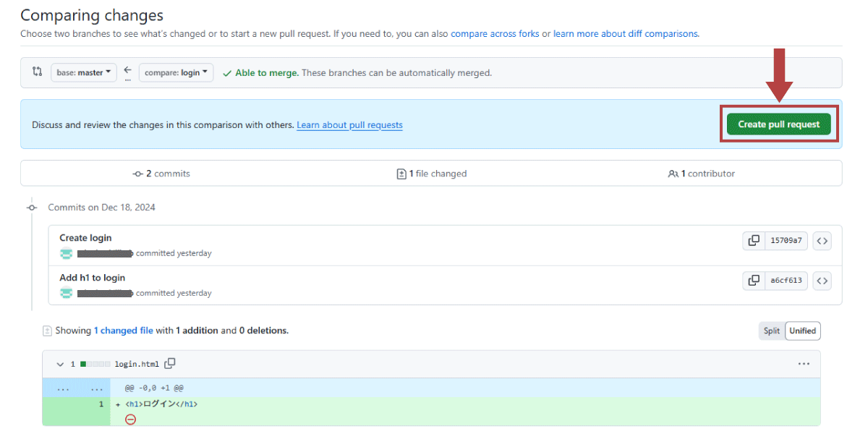Open the compare: login branch dropdown
868x434 pixels.
pyautogui.click(x=176, y=72)
